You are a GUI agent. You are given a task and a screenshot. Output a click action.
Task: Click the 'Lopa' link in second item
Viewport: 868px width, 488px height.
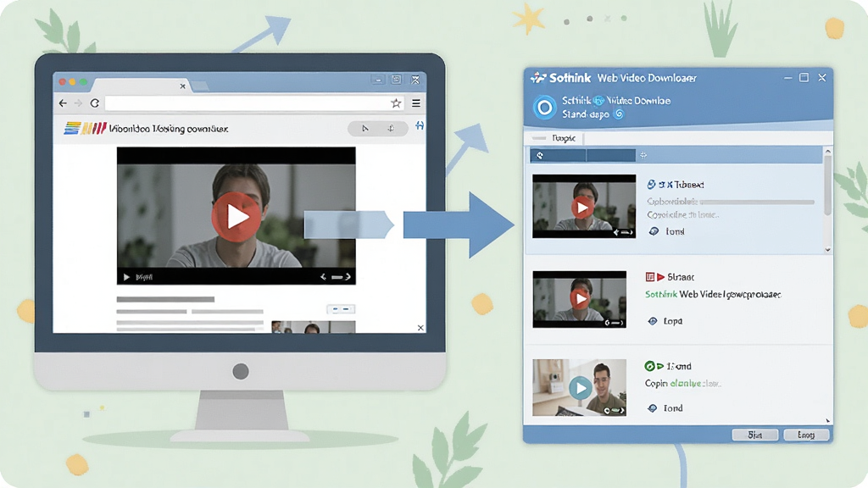coord(672,321)
